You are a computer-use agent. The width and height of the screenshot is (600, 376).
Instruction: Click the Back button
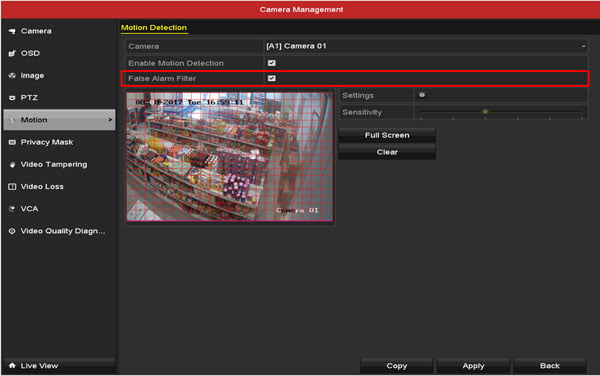coord(549,366)
